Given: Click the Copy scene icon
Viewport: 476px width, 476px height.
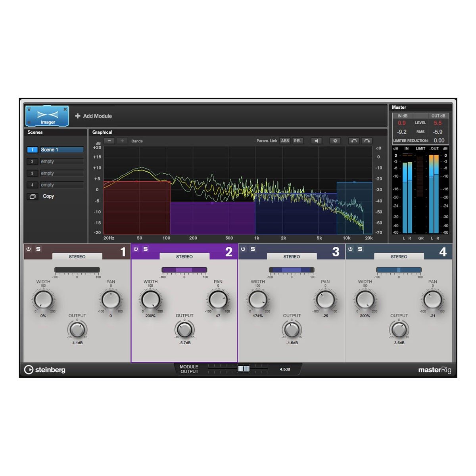Looking at the screenshot, I should point(33,196).
